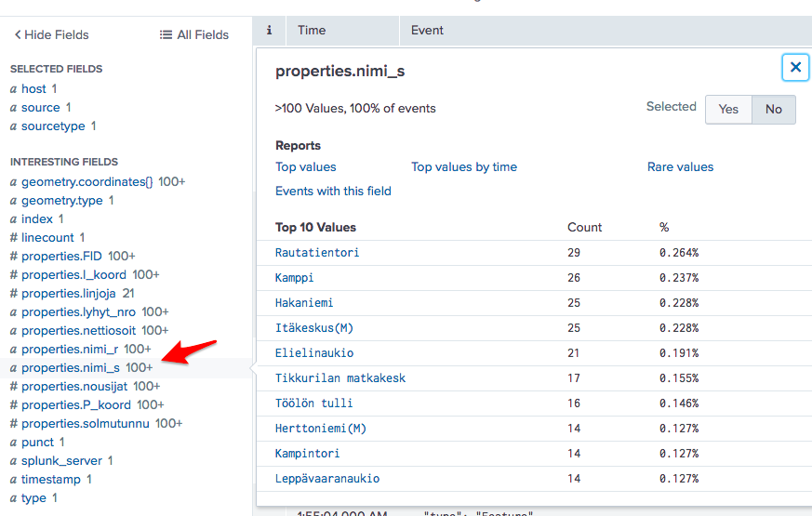Open the linecount field details

(47, 238)
